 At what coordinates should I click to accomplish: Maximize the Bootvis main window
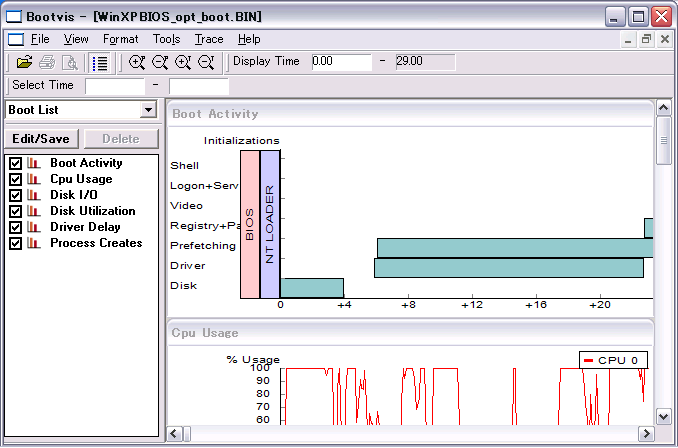point(638,17)
